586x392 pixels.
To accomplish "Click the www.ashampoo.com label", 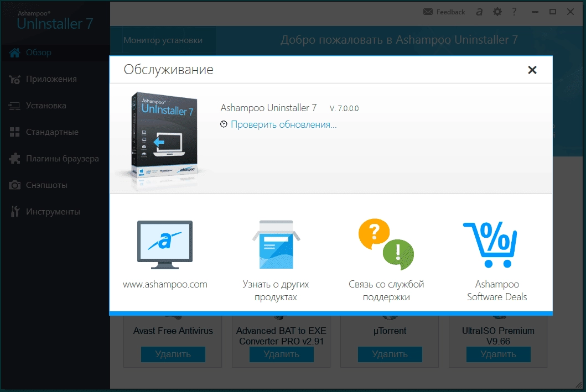I will (x=165, y=285).
